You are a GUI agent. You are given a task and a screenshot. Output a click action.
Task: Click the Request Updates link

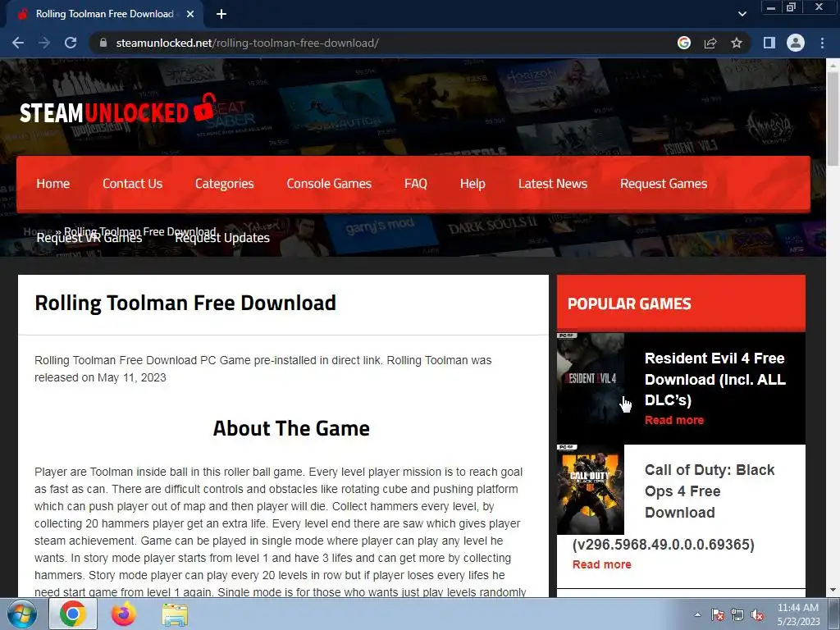222,239
